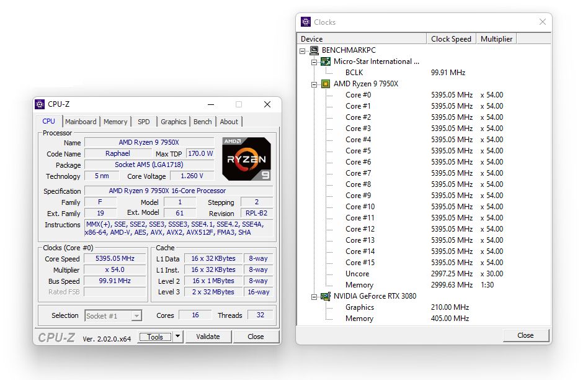This screenshot has height=380, width=588.
Task: Open the SPD tab
Action: click(x=144, y=122)
